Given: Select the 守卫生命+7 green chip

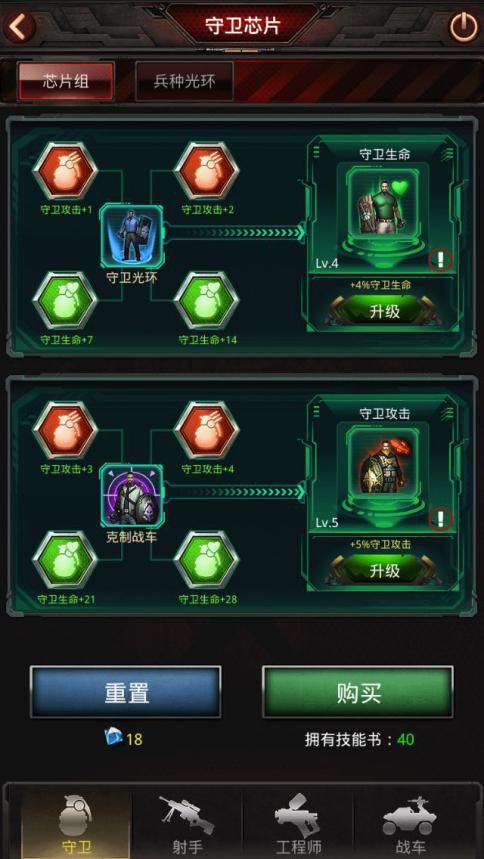Looking at the screenshot, I should tap(65, 300).
